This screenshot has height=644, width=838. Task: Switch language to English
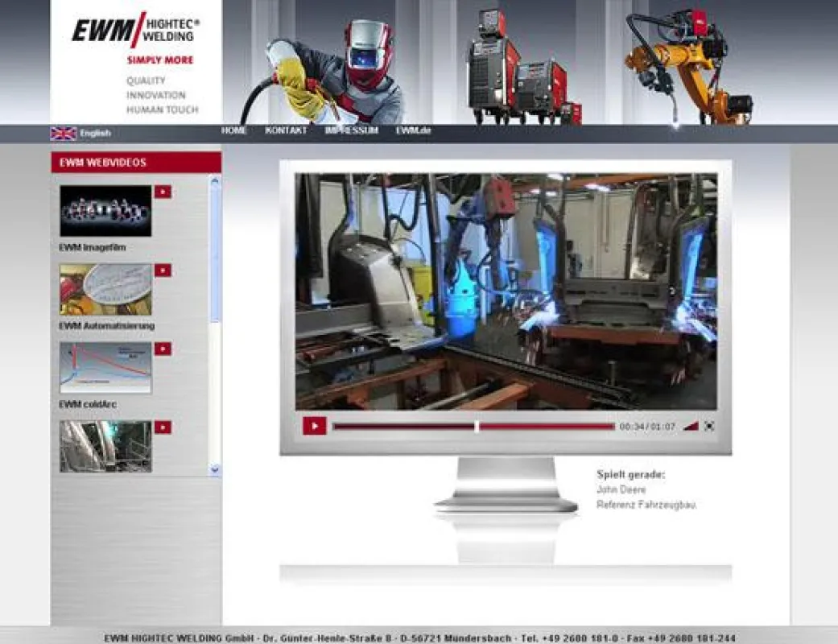click(x=95, y=133)
